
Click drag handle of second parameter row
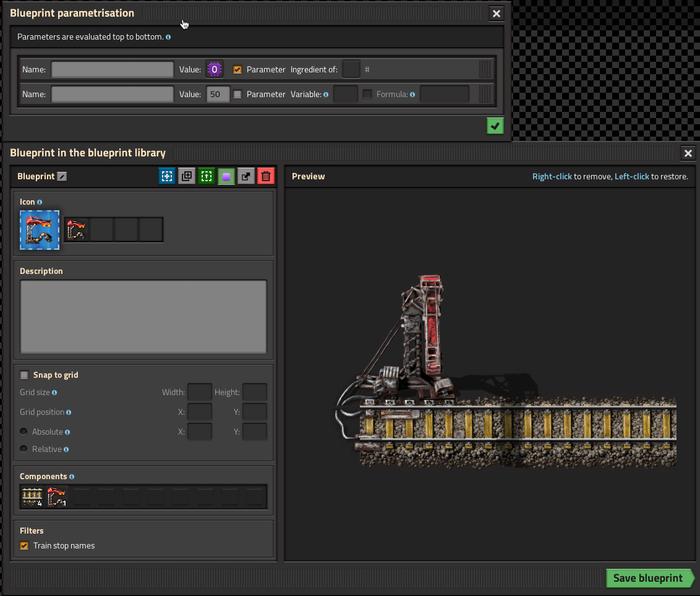485,94
